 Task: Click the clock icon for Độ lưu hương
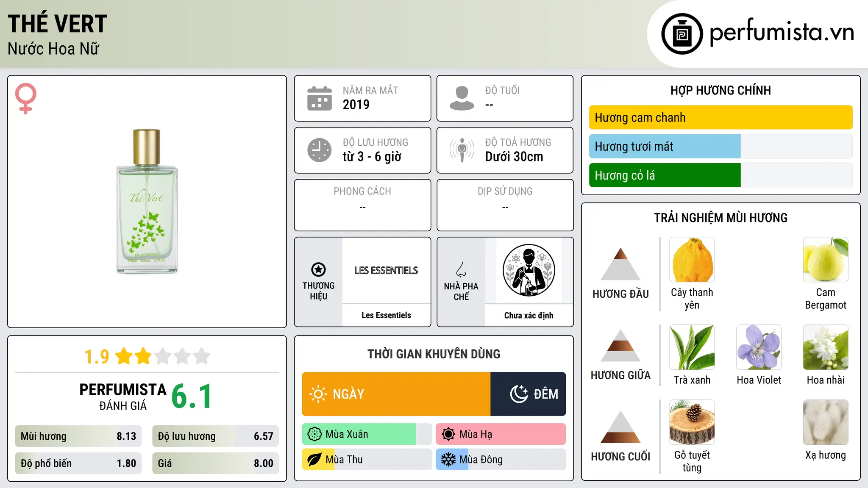coord(320,150)
